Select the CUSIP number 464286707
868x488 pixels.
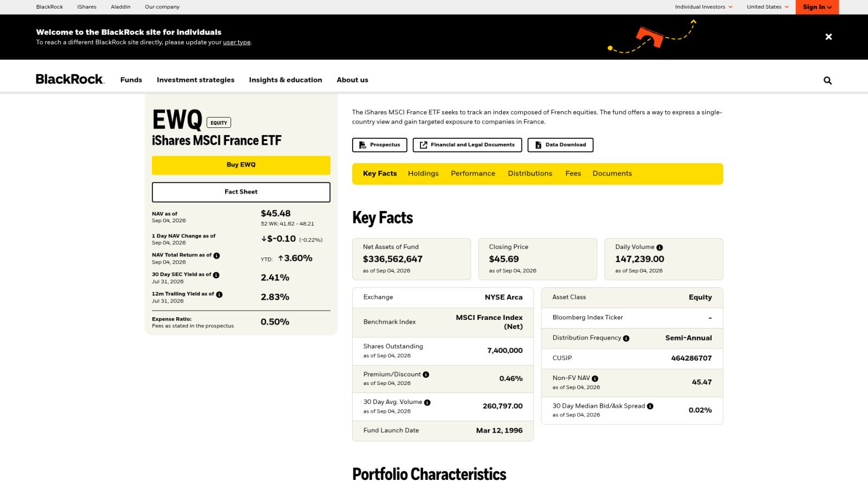click(x=691, y=358)
